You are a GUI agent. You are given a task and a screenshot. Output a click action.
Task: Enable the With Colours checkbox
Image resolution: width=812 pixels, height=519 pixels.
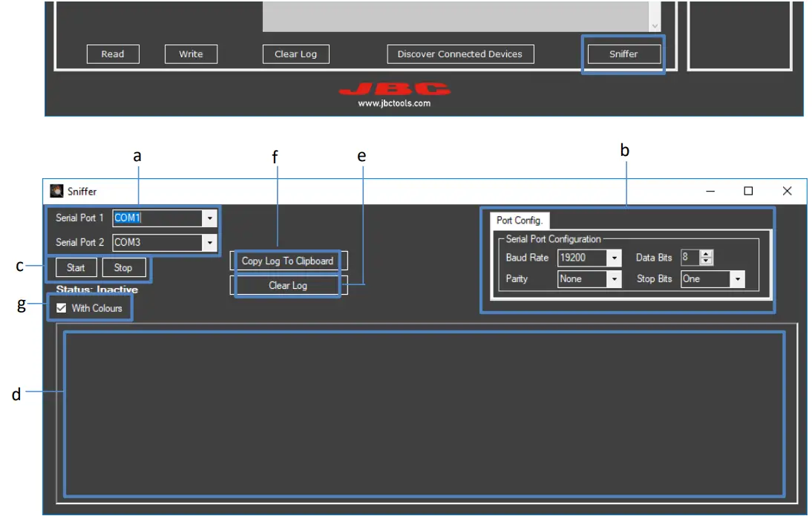pyautogui.click(x=62, y=307)
